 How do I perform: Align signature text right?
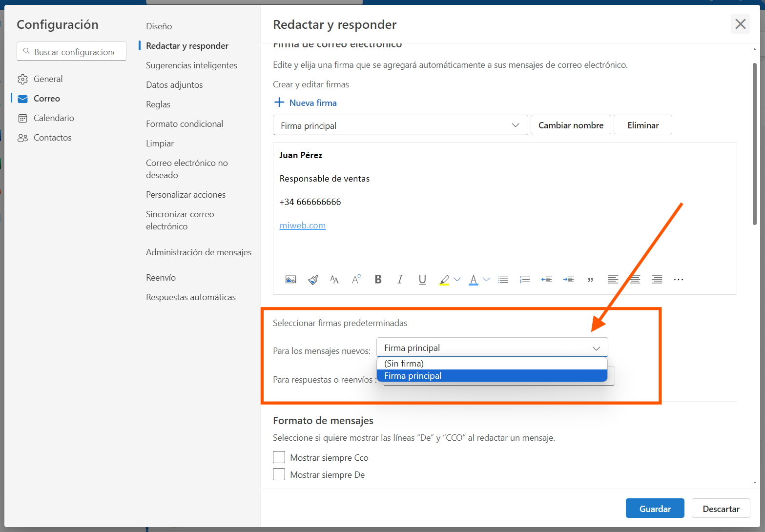(657, 280)
